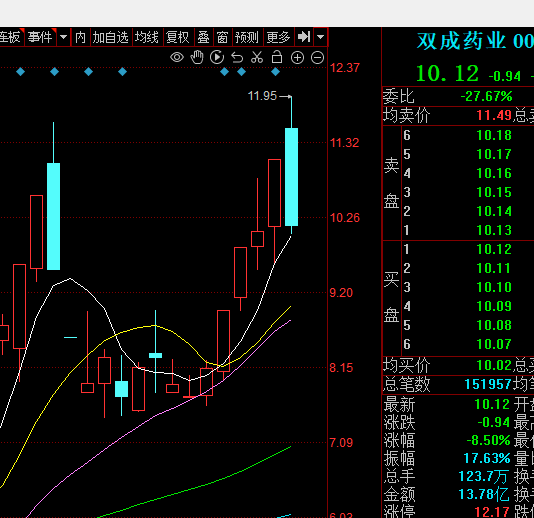Zoom out with the minus circle icon
Image resolution: width=534 pixels, height=518 pixels.
tap(317, 58)
